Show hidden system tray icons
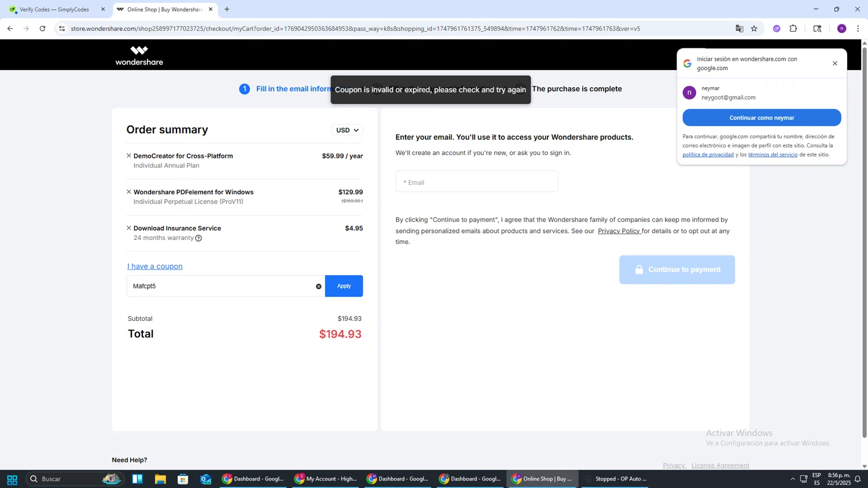Viewport: 868px width, 488px height. 792,479
